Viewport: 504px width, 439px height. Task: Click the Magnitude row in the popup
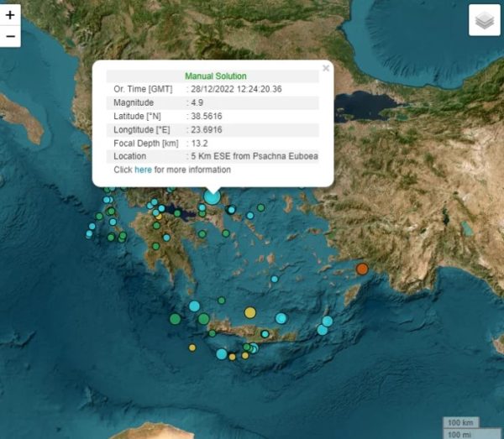(x=213, y=102)
